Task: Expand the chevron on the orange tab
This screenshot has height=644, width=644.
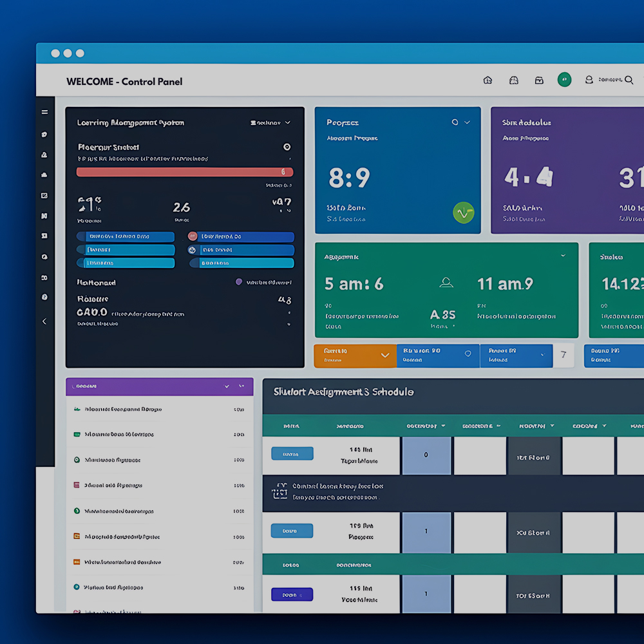Action: [384, 355]
